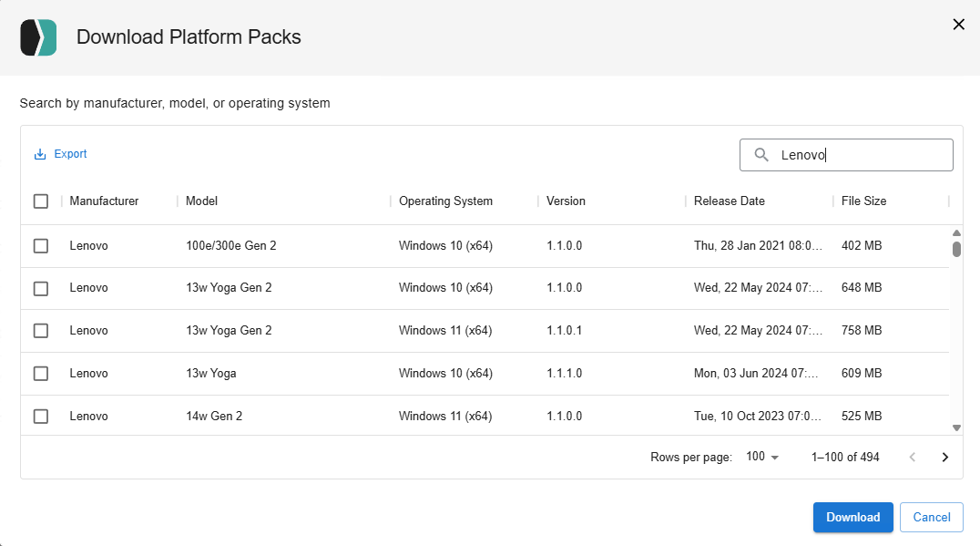Click the app logo icon in header
980x546 pixels.
coord(38,37)
